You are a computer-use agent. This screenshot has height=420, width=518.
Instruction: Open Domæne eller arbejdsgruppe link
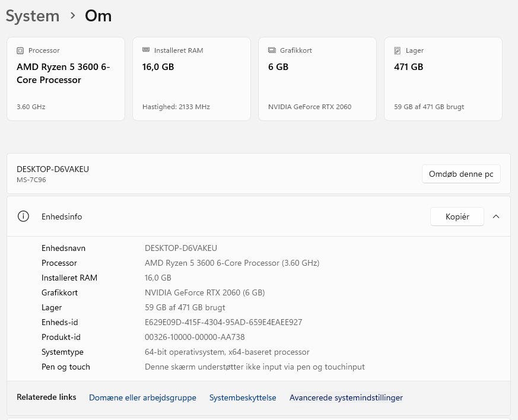point(143,397)
